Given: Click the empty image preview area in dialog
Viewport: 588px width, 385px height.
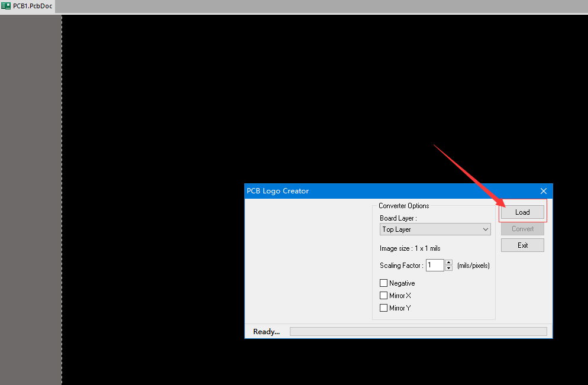Looking at the screenshot, I should tap(308, 260).
